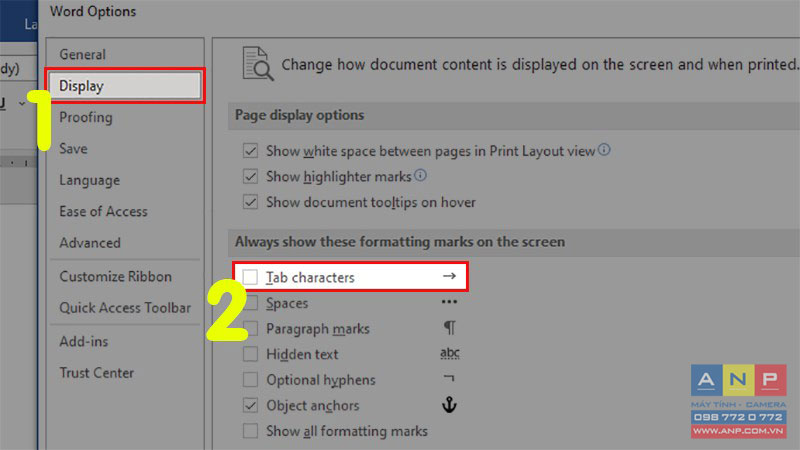Toggle Show highlighter marks checkbox
Viewport: 800px width, 450px height.
coord(250,177)
